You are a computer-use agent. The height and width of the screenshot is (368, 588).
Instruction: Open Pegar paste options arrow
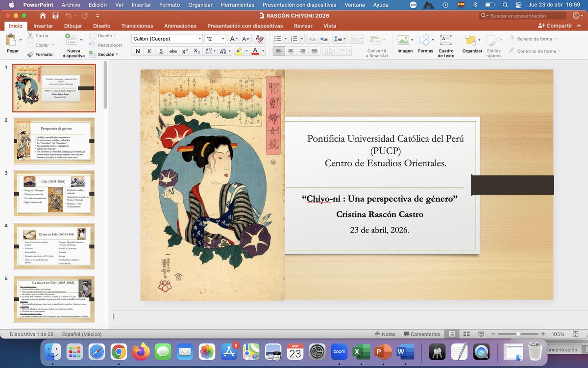[21, 40]
